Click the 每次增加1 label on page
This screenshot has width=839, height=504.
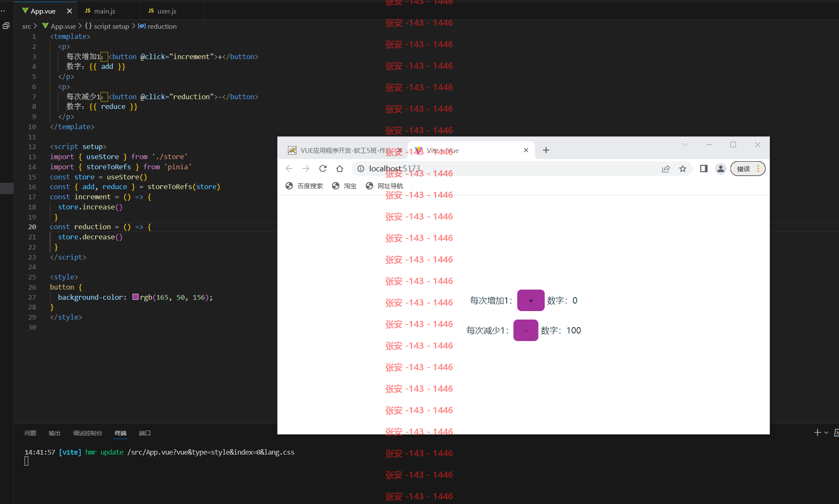[x=491, y=301]
